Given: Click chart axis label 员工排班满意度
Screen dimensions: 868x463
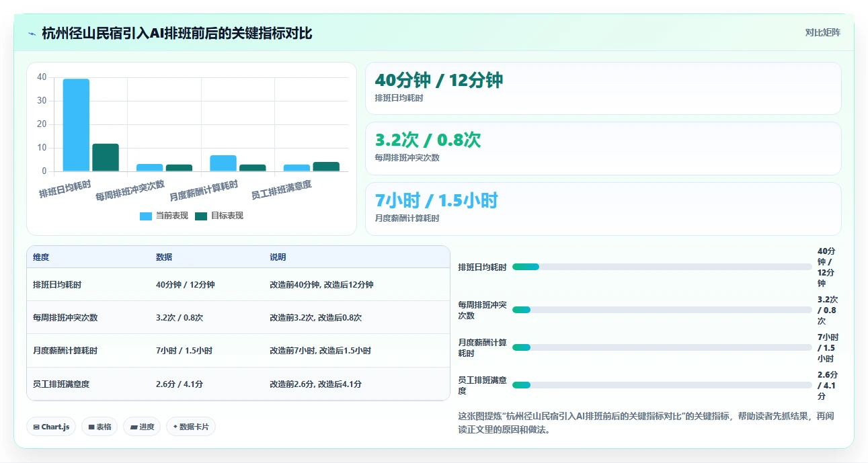Looking at the screenshot, I should [282, 190].
